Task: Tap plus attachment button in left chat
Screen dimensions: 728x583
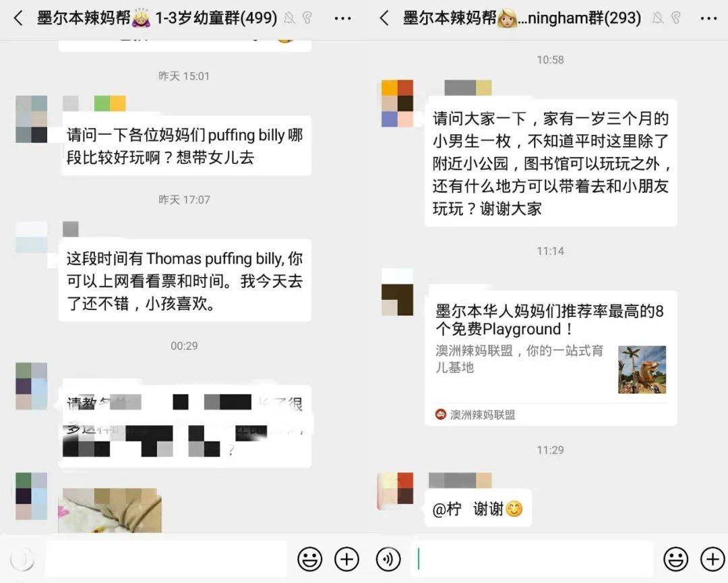Action: pyautogui.click(x=347, y=559)
